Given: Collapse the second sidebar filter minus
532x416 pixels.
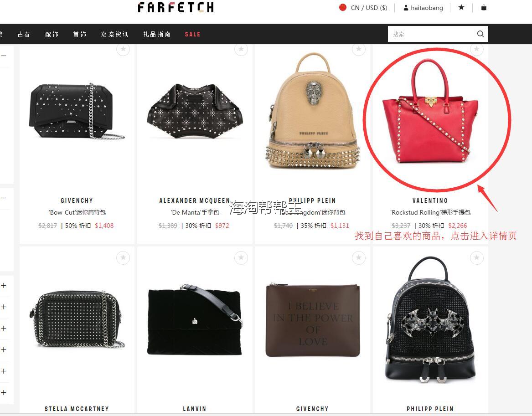Looking at the screenshot, I should click(x=4, y=198).
